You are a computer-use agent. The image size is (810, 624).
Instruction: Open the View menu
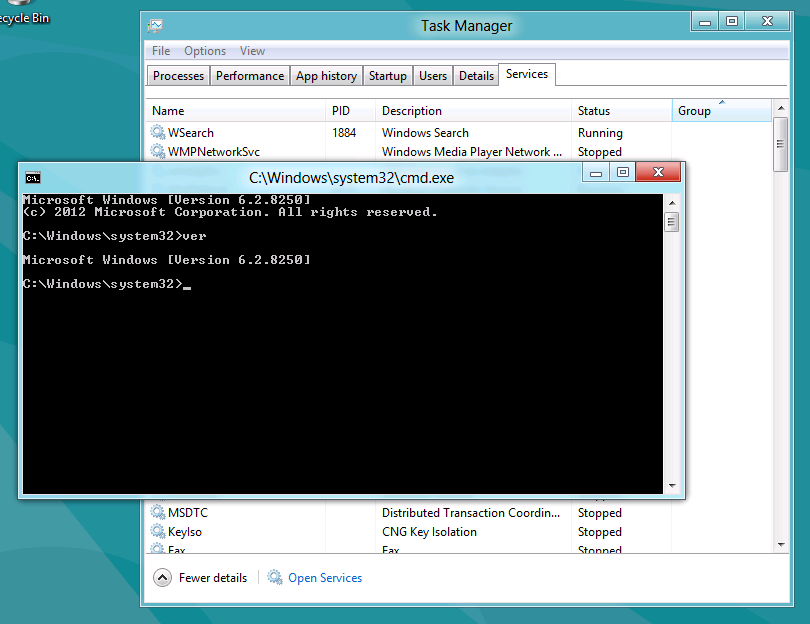tap(253, 51)
